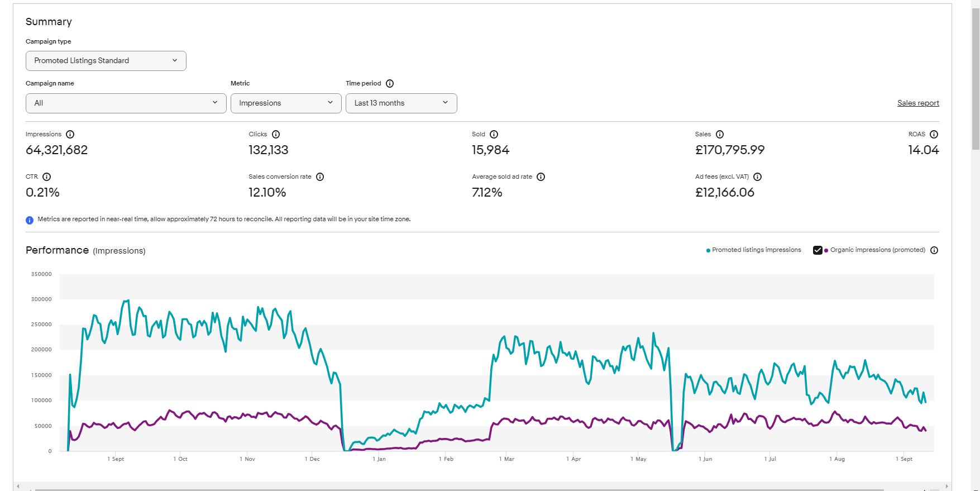Viewport: 980px width, 491px height.
Task: Click the Sold info icon
Action: point(494,135)
